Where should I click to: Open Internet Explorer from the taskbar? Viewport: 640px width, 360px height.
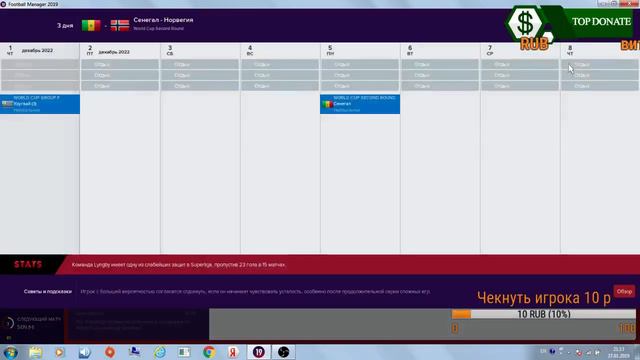[x=160, y=352]
